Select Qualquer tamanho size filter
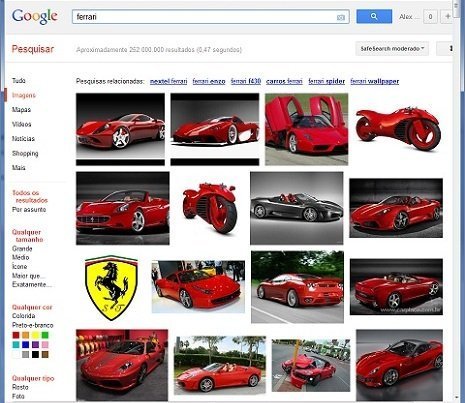This screenshot has height=403, width=465. click(x=28, y=236)
